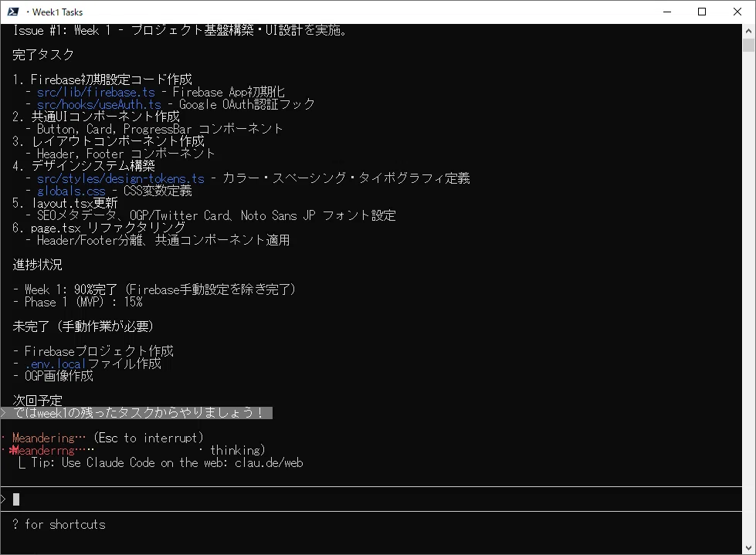Open the src/hooks/useAuth.ts file link
This screenshot has width=756, height=555.
click(x=99, y=104)
